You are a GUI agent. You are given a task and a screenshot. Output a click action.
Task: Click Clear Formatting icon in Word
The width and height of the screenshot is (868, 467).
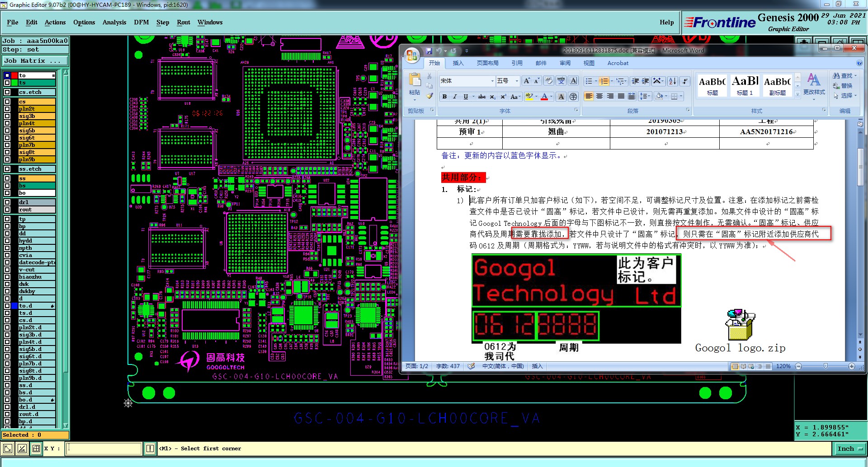click(x=548, y=81)
